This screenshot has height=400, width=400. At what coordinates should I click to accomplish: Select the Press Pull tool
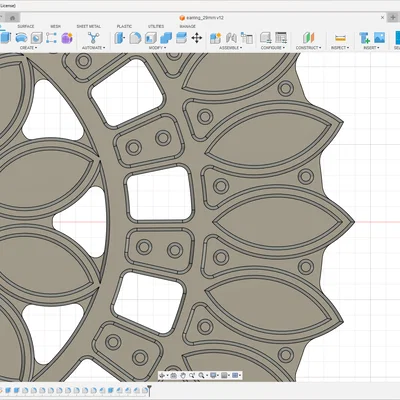point(119,38)
